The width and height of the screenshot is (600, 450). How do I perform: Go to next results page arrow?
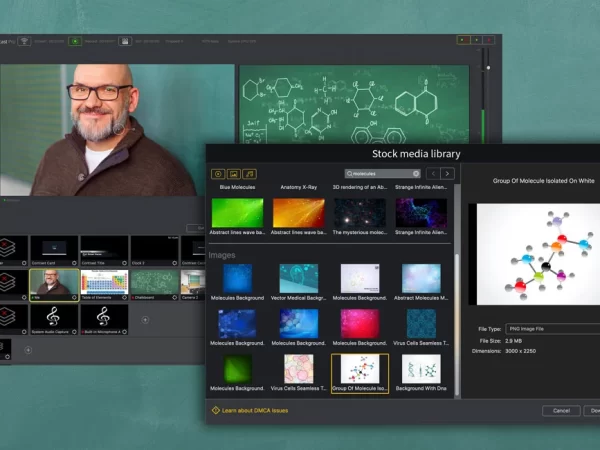447,174
